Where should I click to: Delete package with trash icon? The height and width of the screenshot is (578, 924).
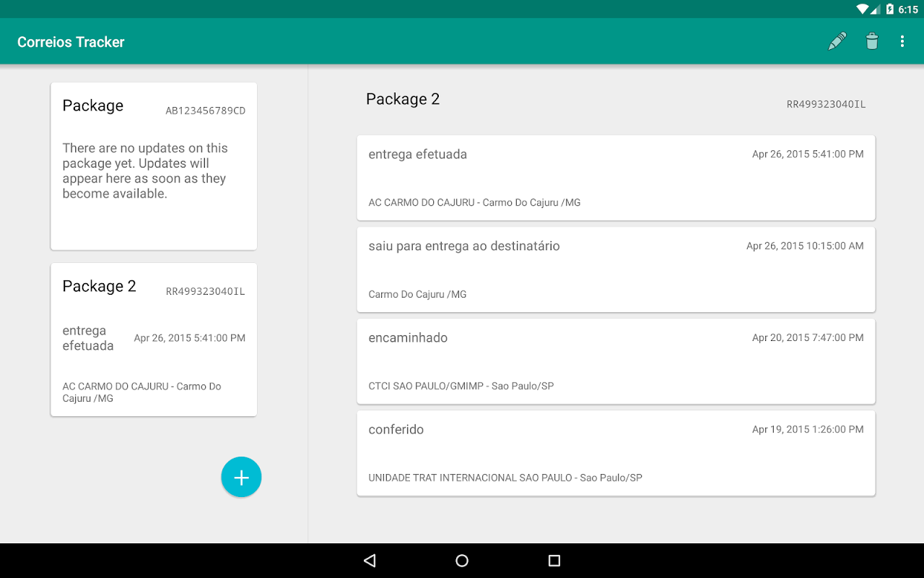[872, 42]
